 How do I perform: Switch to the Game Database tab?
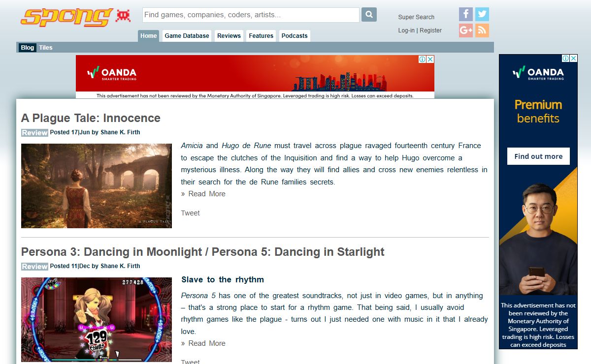tap(187, 36)
